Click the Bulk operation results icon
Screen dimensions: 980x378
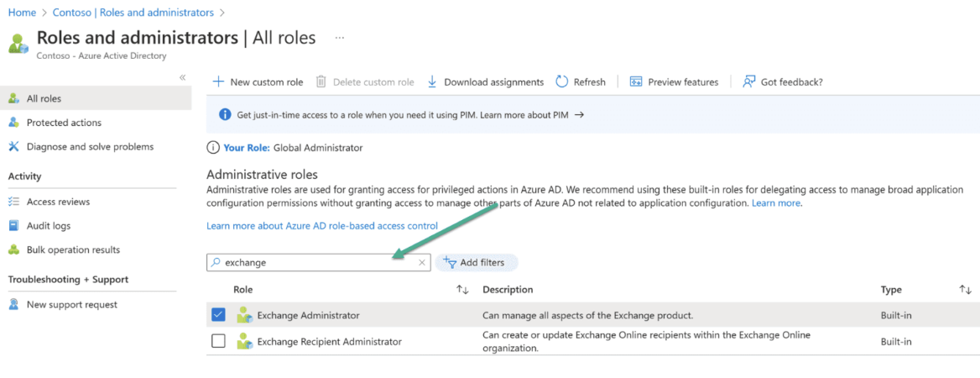point(13,249)
